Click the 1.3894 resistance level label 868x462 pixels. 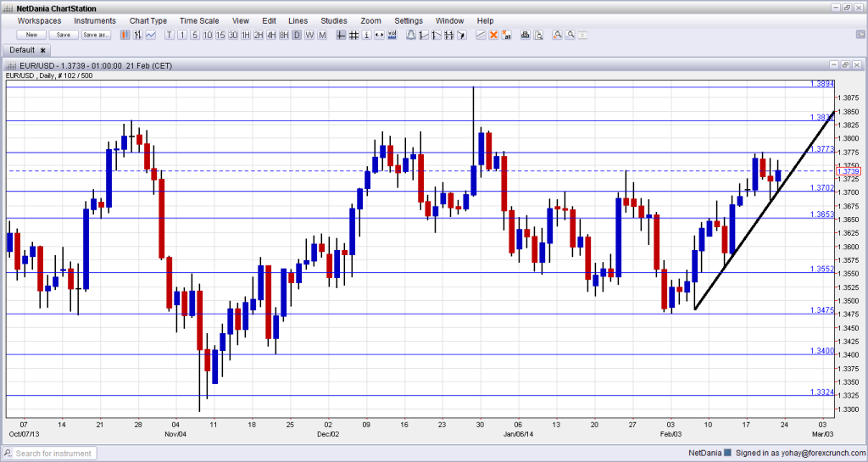pos(822,84)
